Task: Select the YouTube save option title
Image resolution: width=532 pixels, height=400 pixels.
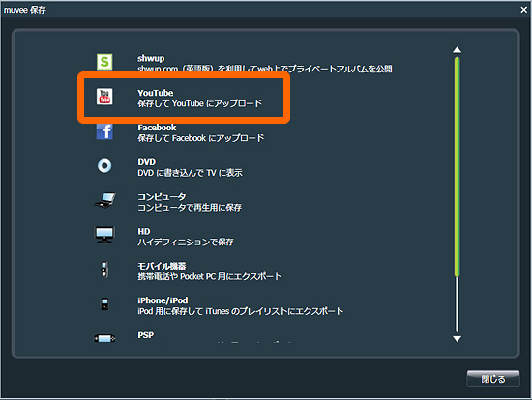Action: coord(156,93)
